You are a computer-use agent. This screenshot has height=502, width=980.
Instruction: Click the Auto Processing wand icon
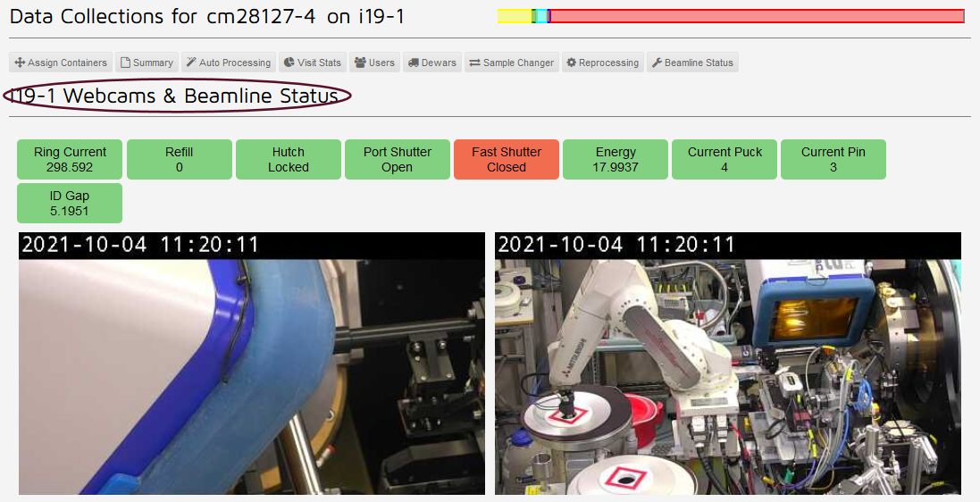click(x=191, y=63)
